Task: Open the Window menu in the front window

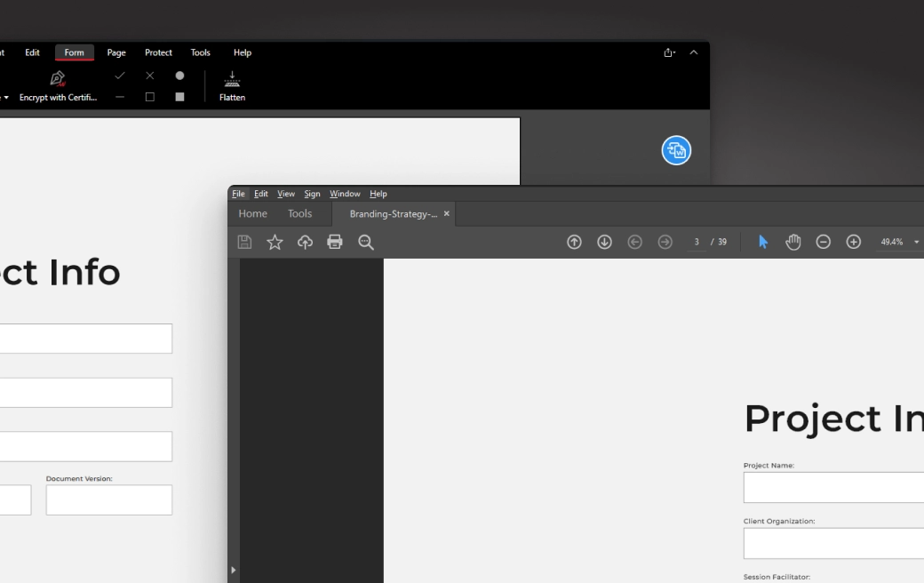Action: click(345, 194)
